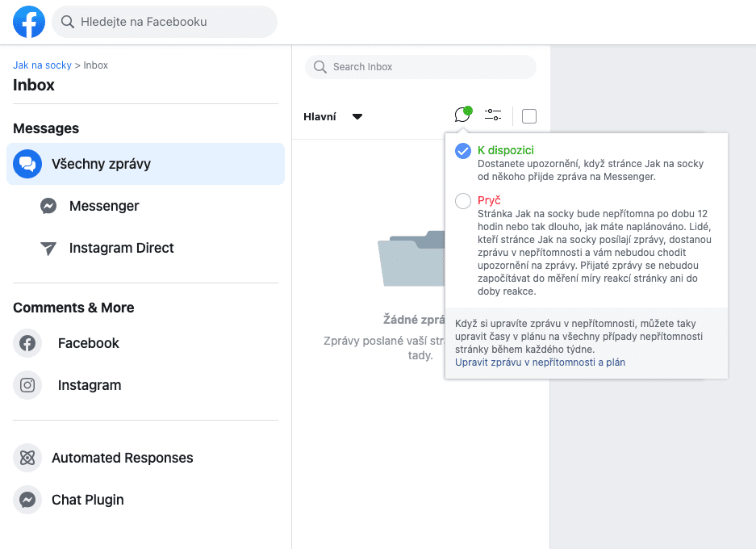Click the Instagram Direct paper plane icon
The width and height of the screenshot is (756, 549).
tap(48, 249)
